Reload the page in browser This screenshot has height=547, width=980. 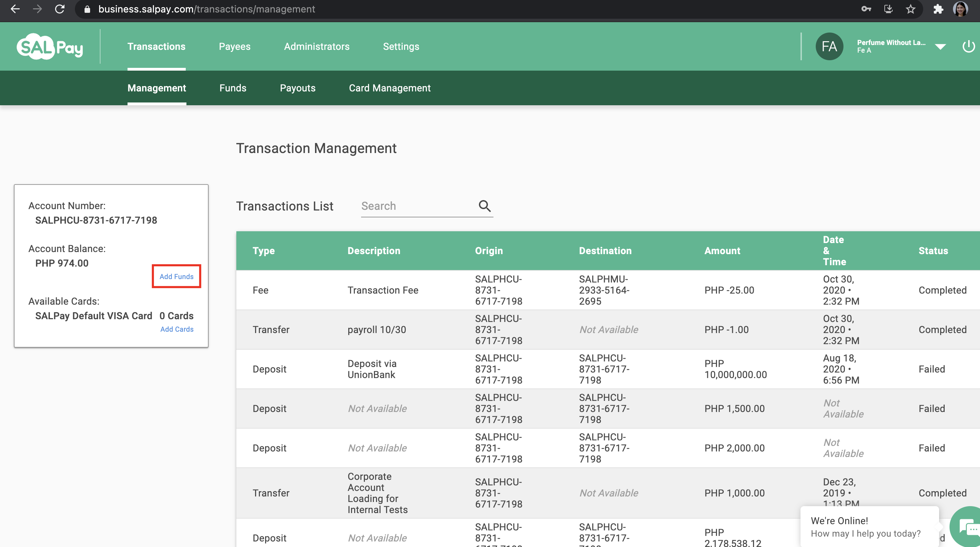click(60, 9)
